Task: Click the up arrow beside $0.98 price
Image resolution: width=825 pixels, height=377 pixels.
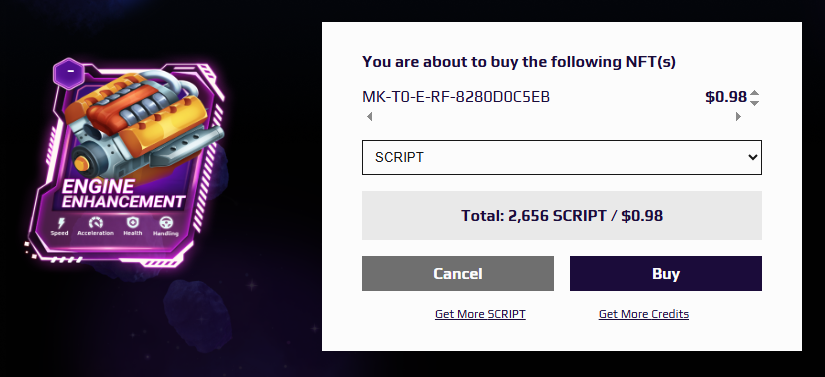Action: pos(754,93)
